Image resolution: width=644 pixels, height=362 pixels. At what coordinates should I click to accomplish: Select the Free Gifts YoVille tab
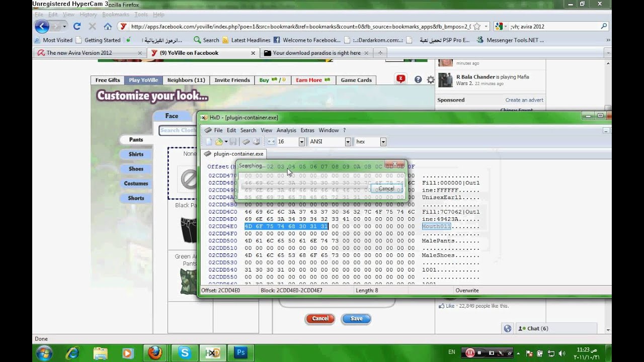(108, 80)
